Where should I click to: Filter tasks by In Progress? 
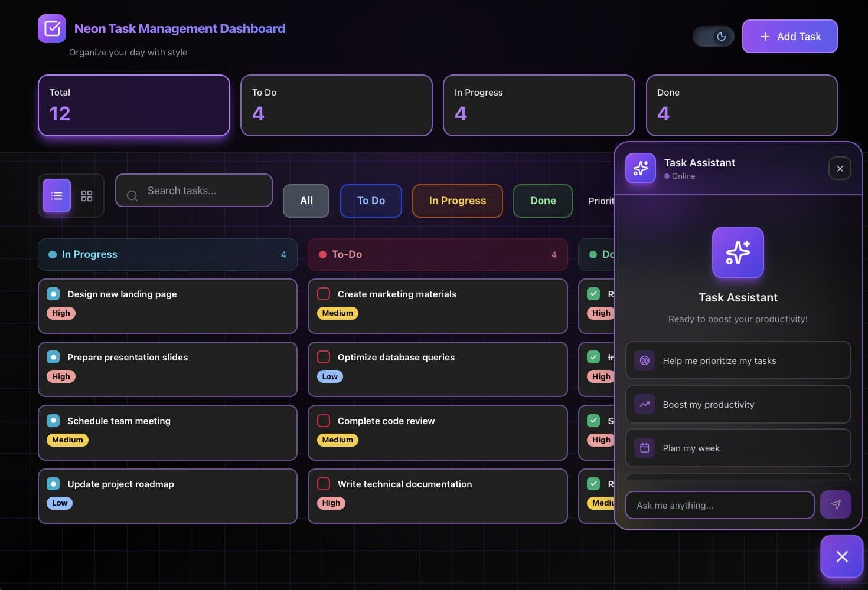coord(458,201)
